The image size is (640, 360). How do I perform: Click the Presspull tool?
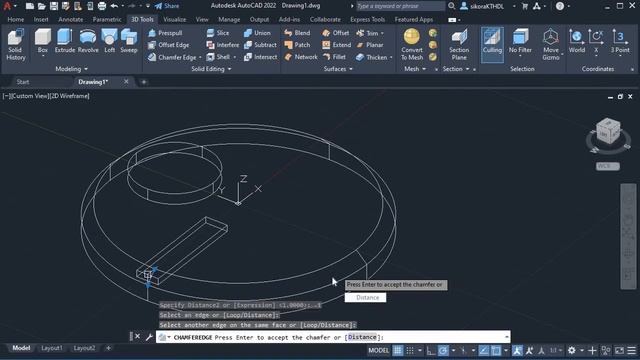[165, 33]
